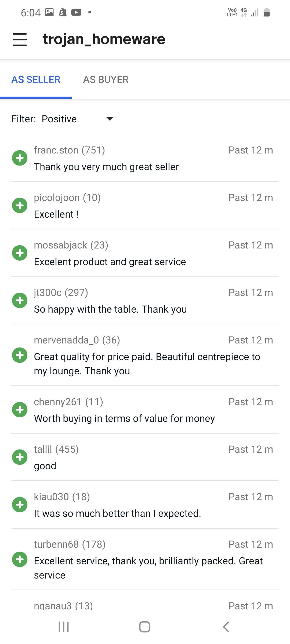Screen dimensions: 290x644
Task: Tap mervenadda_0 (36) username
Action: coord(77,340)
